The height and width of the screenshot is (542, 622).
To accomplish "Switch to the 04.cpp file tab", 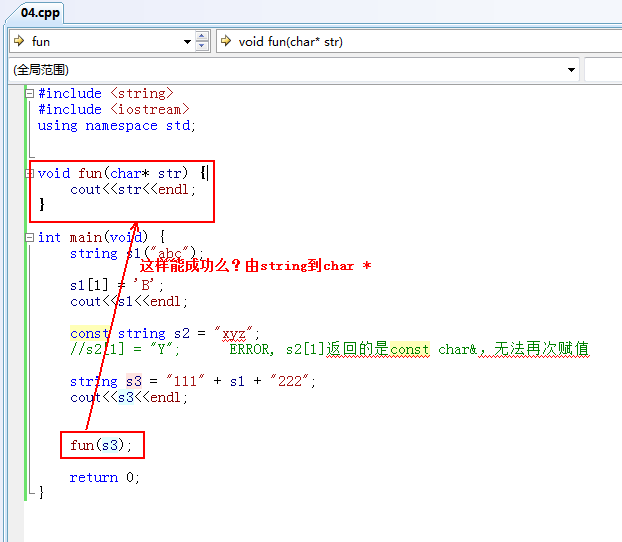I will pos(40,13).
